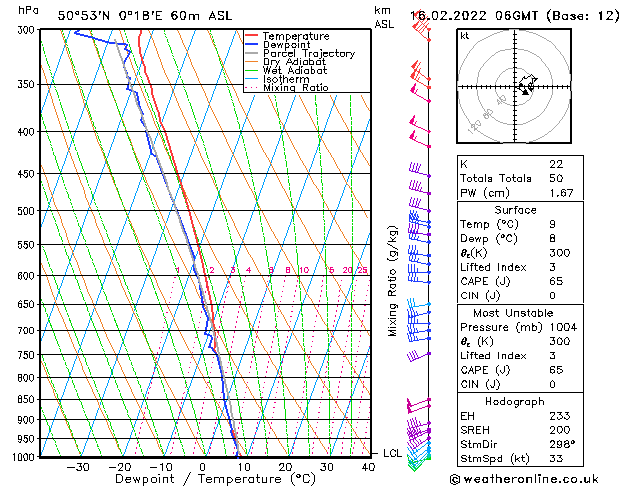Viewport: 629px width, 486px height.
Task: Click the vertical Mixing Ratio (g/kg) axis label
Action: (392, 281)
